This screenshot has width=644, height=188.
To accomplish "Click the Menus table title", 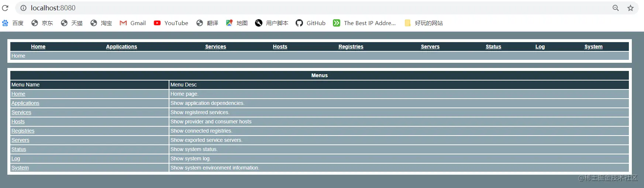I will (x=320, y=75).
